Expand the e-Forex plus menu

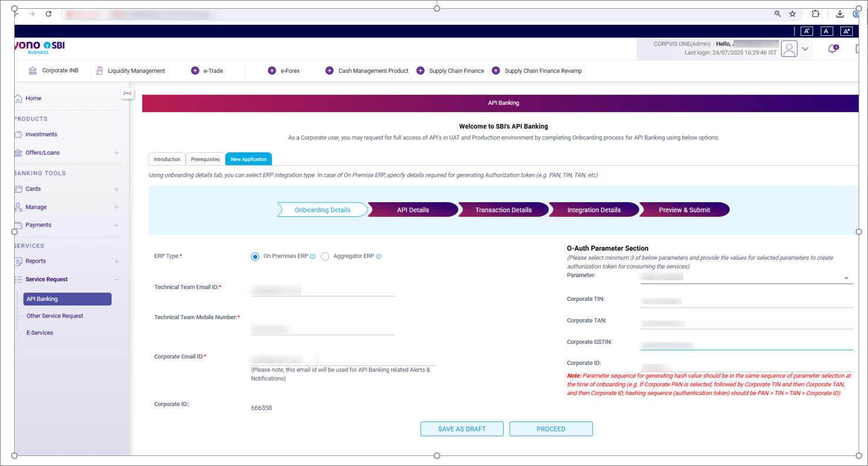click(272, 71)
